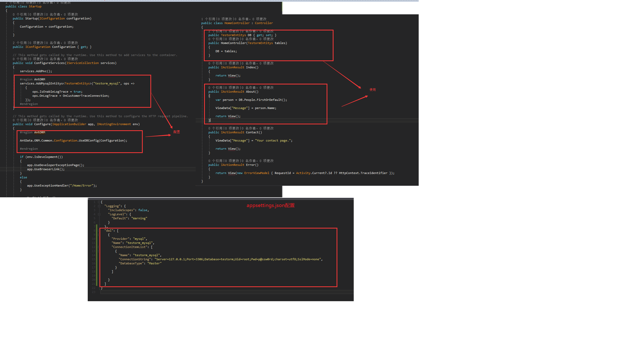Collapse the "Logging" section fold marker
The image size is (644, 347).
tap(99, 206)
